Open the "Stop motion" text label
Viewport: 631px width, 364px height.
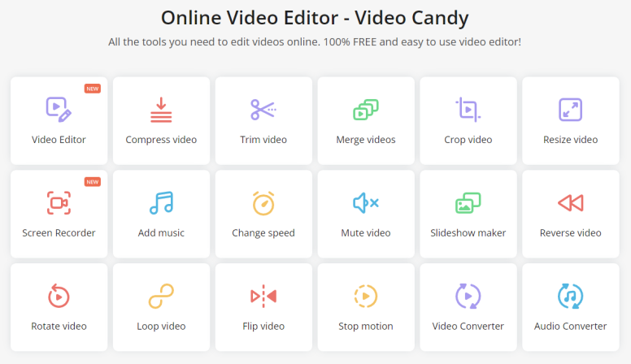pos(366,327)
